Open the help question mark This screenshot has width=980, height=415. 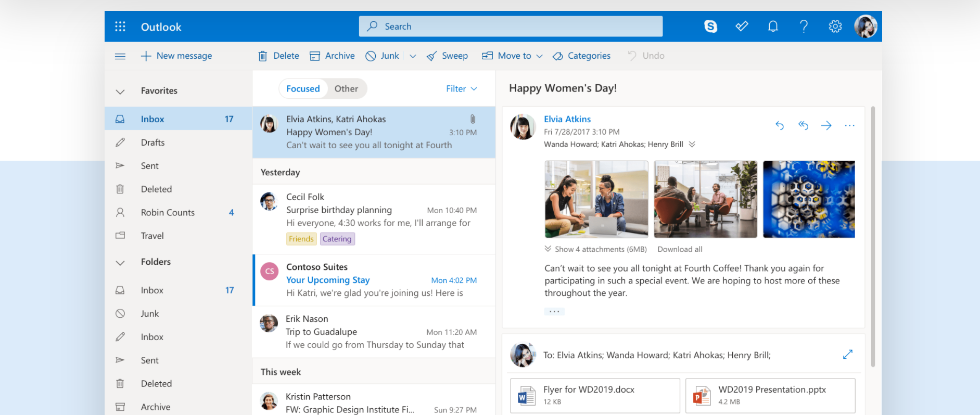coord(804,26)
